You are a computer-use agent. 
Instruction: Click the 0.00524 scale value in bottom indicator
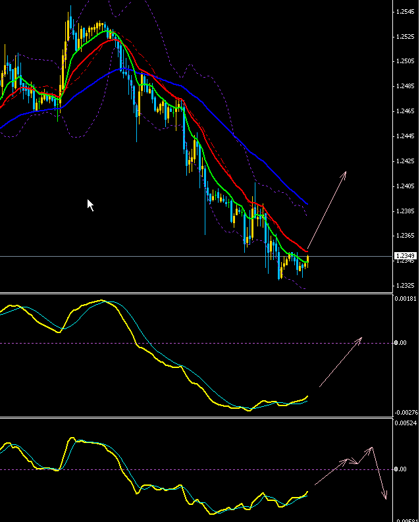pyautogui.click(x=404, y=425)
